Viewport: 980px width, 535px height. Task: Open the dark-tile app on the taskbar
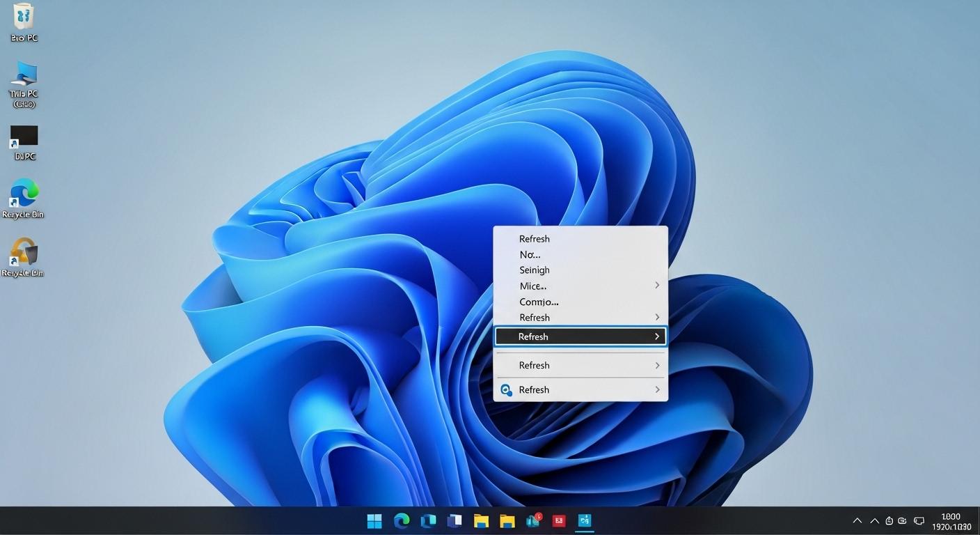coord(455,520)
